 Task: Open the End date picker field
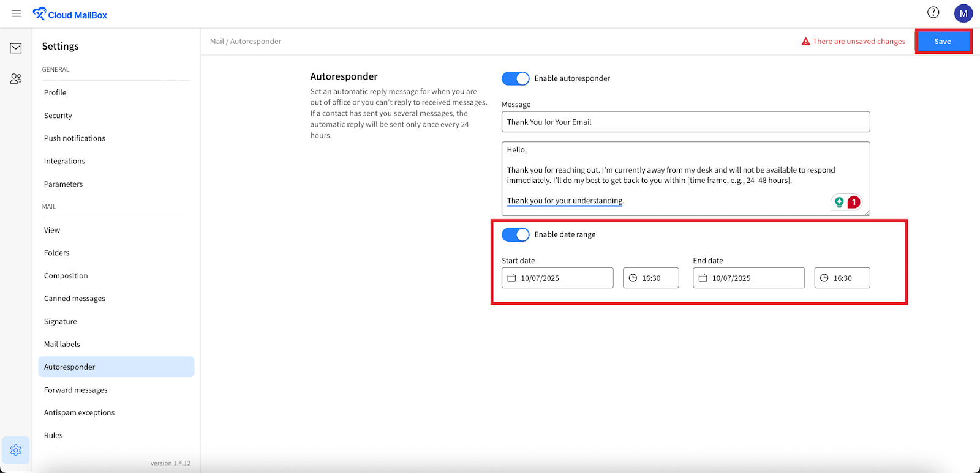click(x=748, y=278)
